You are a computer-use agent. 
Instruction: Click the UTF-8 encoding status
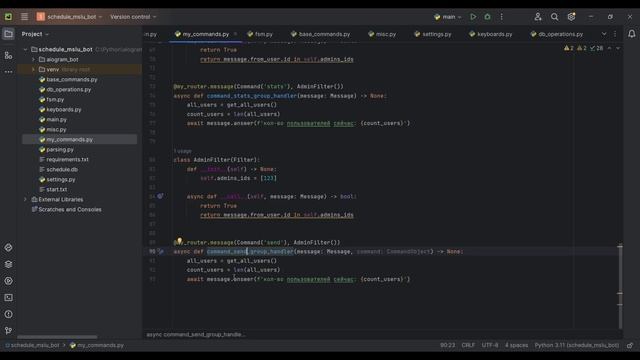point(490,345)
